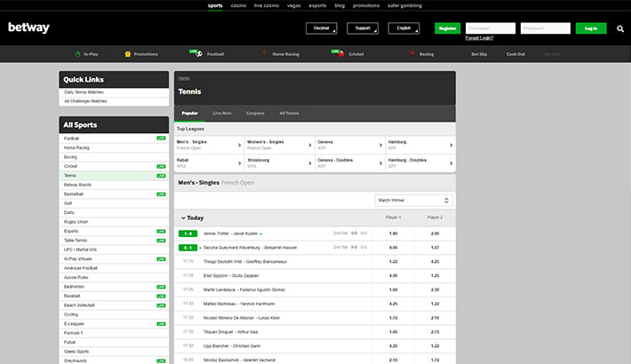Click the betway logo
Image resolution: width=631 pixels, height=364 pixels.
coord(28,28)
